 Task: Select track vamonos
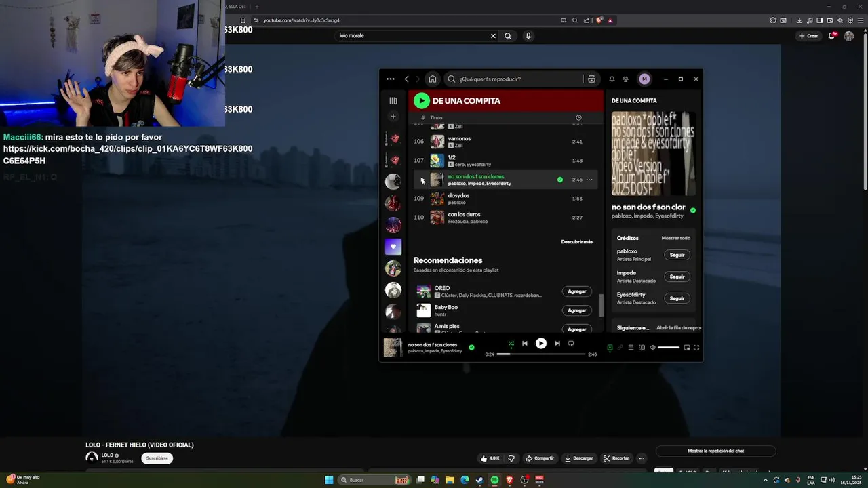505,142
